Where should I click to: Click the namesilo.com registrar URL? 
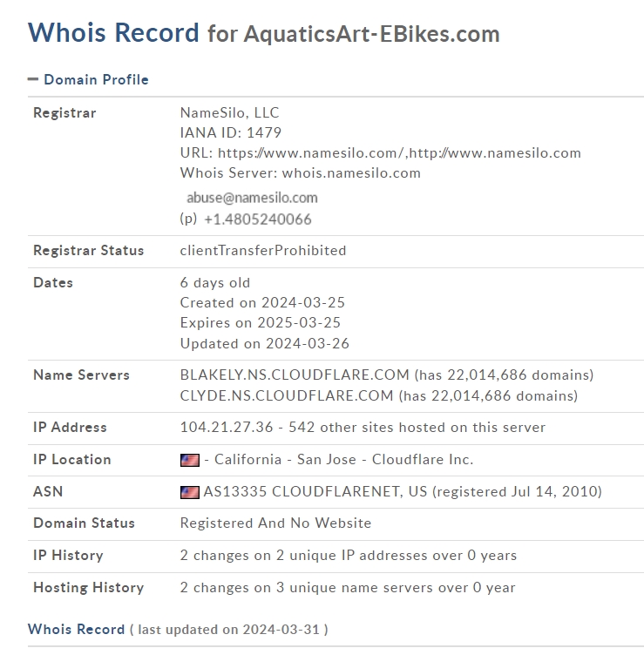[399, 153]
